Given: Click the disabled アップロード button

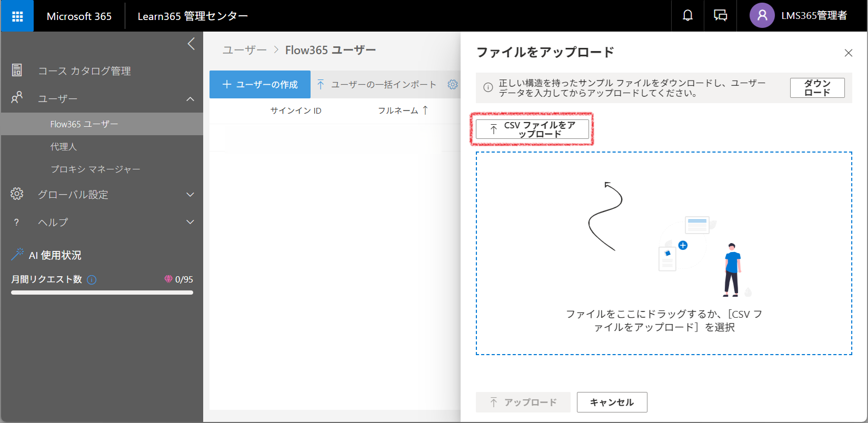Looking at the screenshot, I should (x=523, y=402).
